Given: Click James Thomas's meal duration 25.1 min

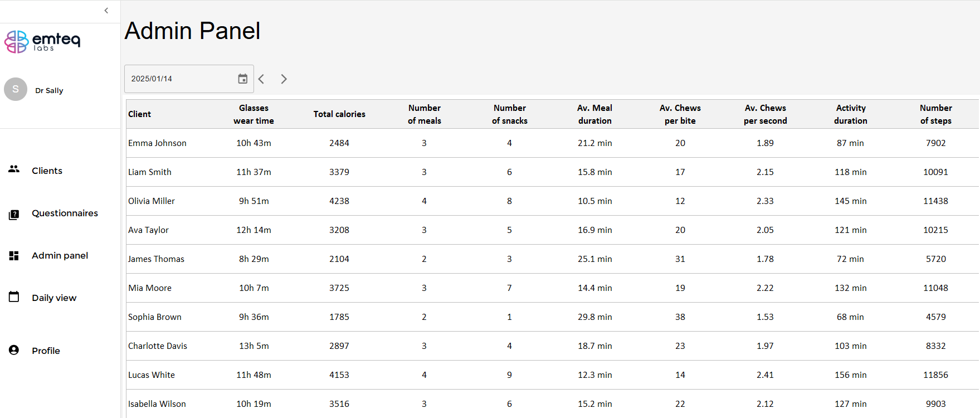Looking at the screenshot, I should point(595,259).
